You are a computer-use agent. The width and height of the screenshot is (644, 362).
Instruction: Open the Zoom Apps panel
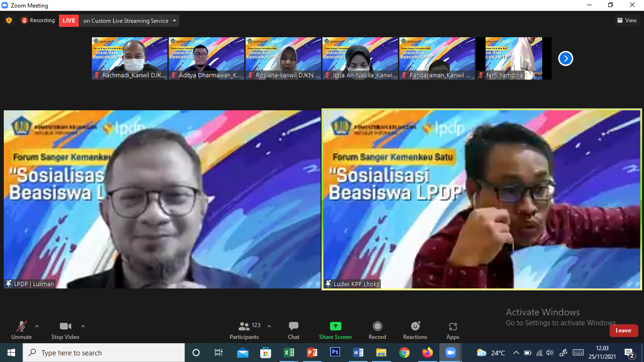click(x=453, y=330)
